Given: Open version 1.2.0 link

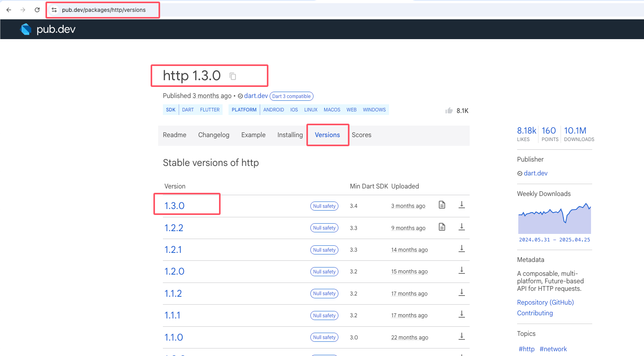Looking at the screenshot, I should [x=174, y=271].
